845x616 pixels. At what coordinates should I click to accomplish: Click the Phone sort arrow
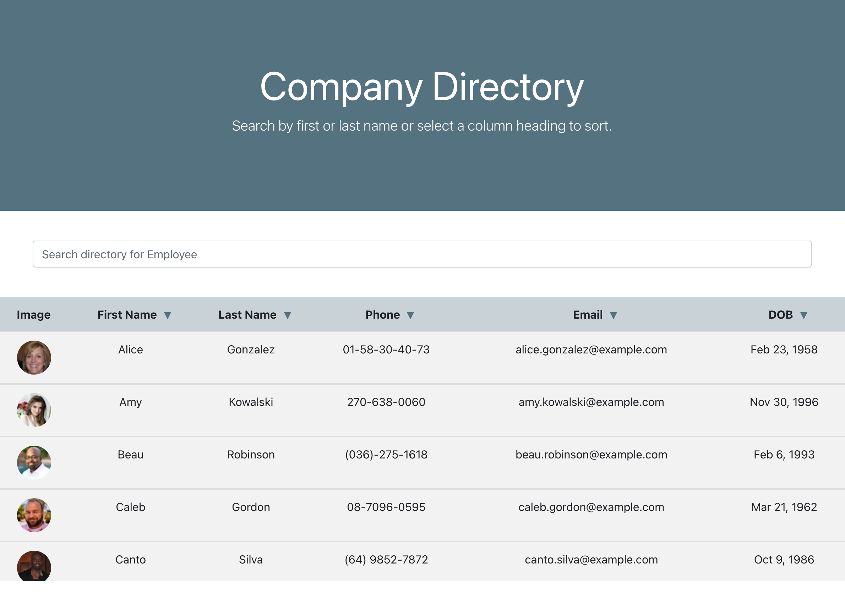pyautogui.click(x=410, y=315)
